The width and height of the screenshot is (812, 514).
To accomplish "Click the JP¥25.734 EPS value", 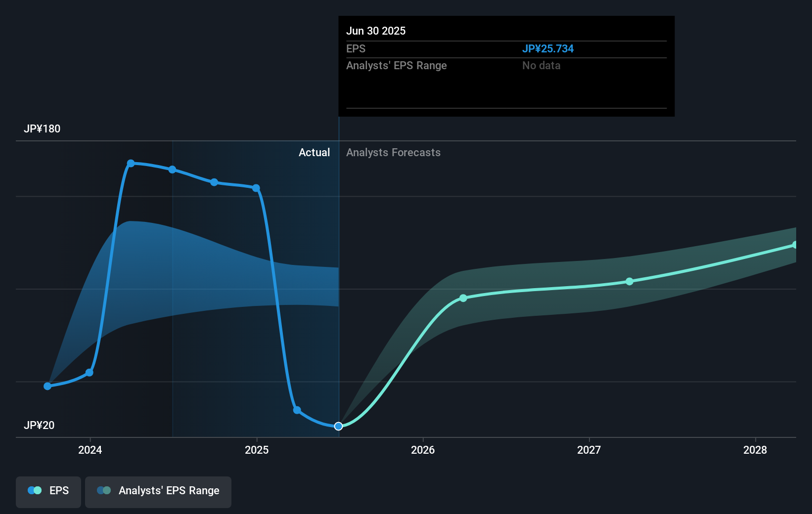I will pos(548,48).
